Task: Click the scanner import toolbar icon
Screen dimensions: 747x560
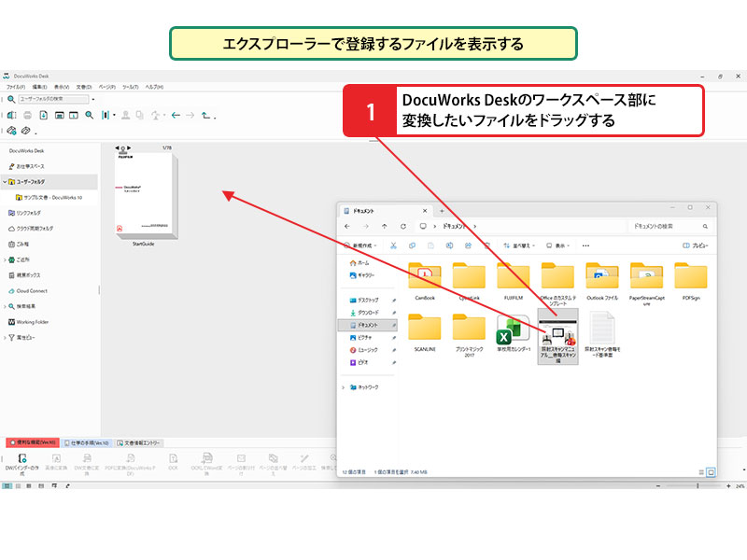Action: pyautogui.click(x=12, y=115)
